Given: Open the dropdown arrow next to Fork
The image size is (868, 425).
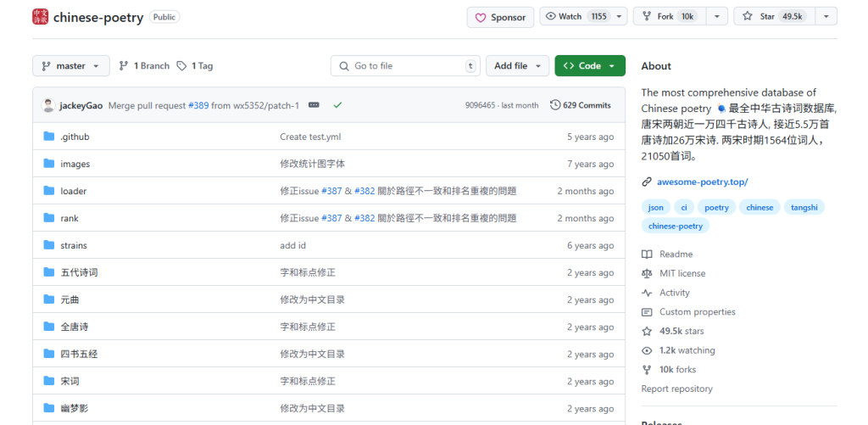Looking at the screenshot, I should pyautogui.click(x=717, y=17).
